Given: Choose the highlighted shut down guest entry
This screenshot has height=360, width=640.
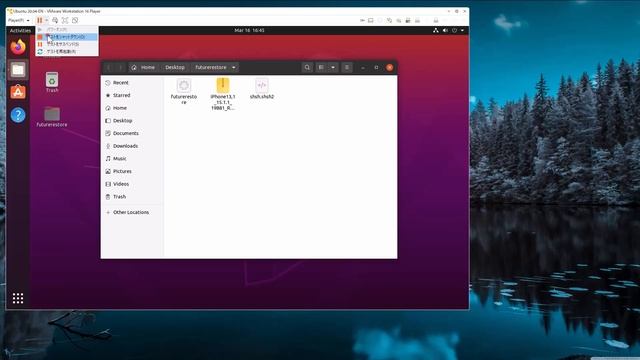Looking at the screenshot, I should 67,37.
